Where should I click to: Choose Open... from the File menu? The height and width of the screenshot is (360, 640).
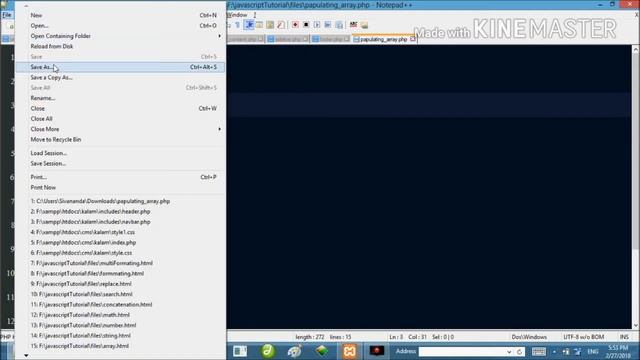point(120,25)
